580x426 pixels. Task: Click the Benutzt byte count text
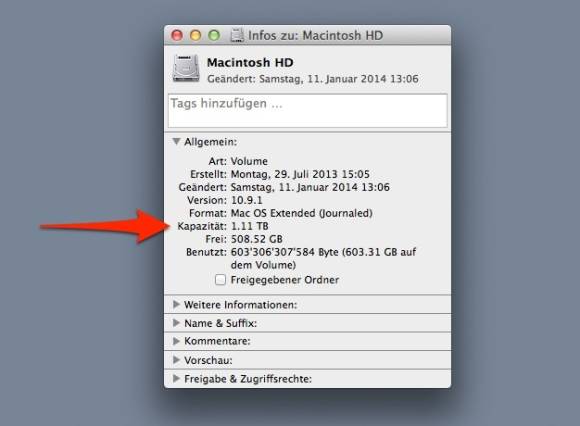pos(284,252)
